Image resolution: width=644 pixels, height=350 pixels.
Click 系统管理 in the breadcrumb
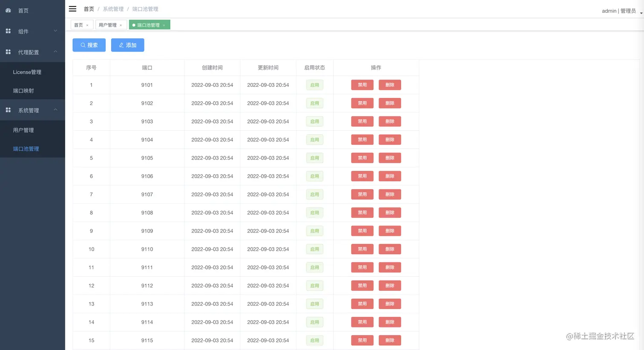pos(113,9)
